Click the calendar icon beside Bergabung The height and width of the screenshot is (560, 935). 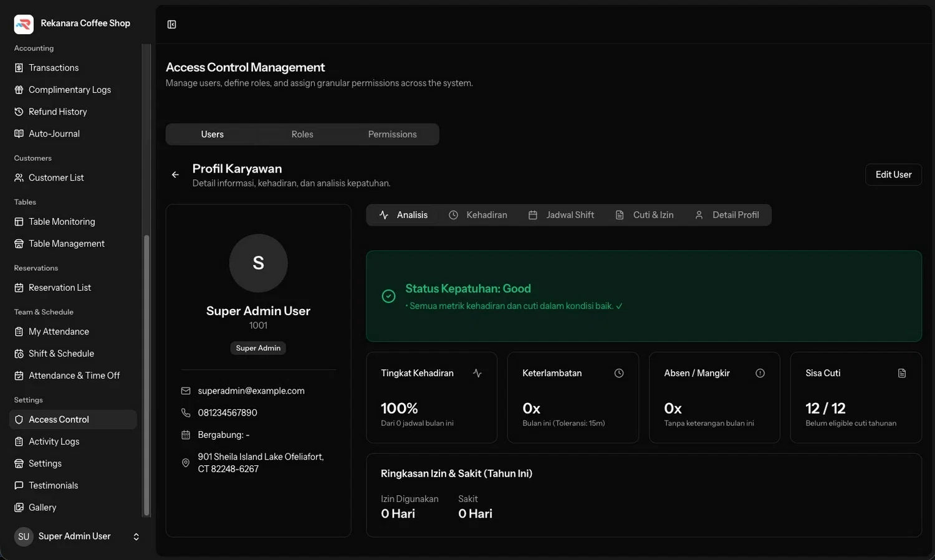(x=186, y=435)
